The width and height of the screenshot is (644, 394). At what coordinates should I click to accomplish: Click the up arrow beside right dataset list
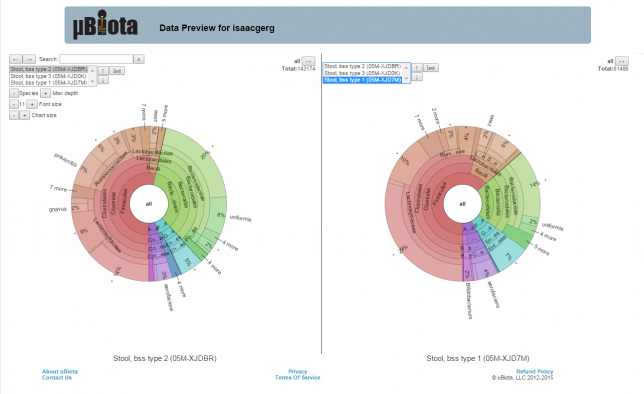coord(417,67)
